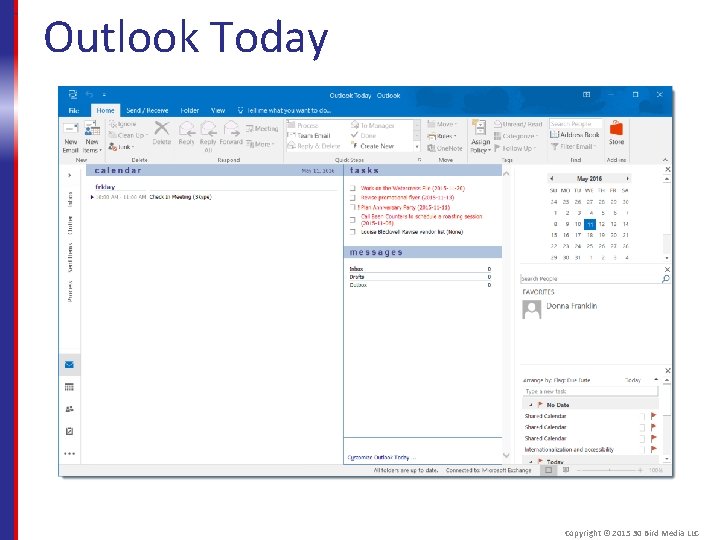Expand the Check In Meeting calendar entry

(x=92, y=197)
